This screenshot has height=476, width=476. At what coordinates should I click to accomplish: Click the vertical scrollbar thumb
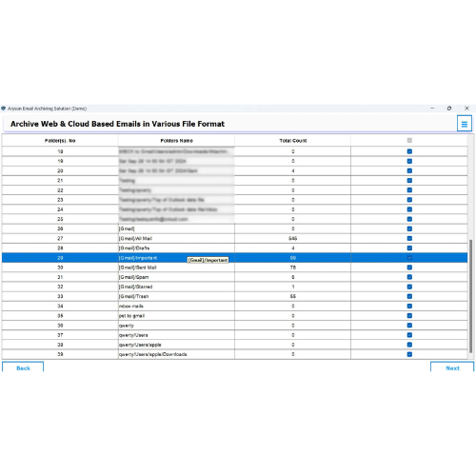tap(470, 295)
